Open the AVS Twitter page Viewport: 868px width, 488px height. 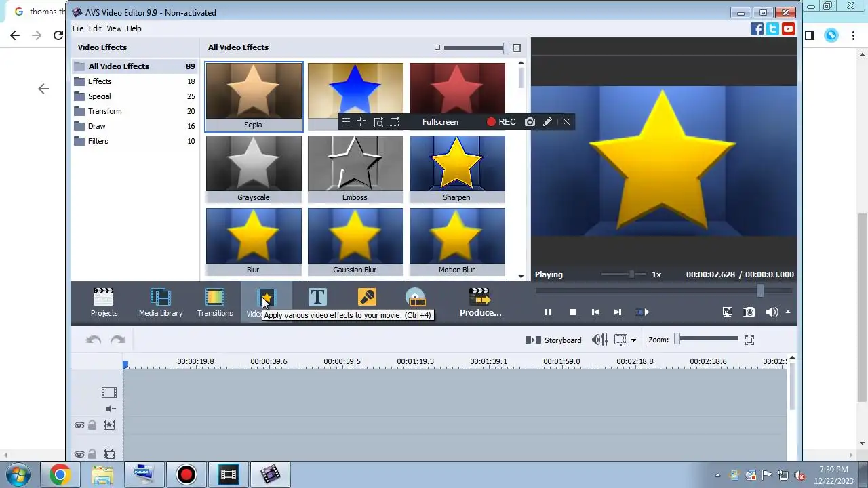coord(772,29)
